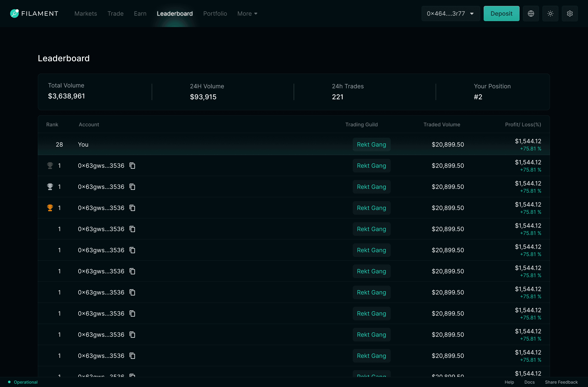
Task: Copy address in first ranked row
Action: 132,166
